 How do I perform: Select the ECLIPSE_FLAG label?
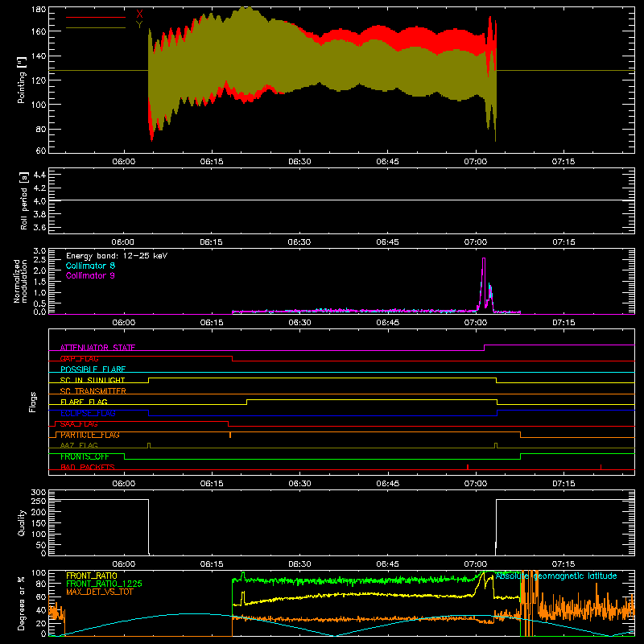[88, 413]
